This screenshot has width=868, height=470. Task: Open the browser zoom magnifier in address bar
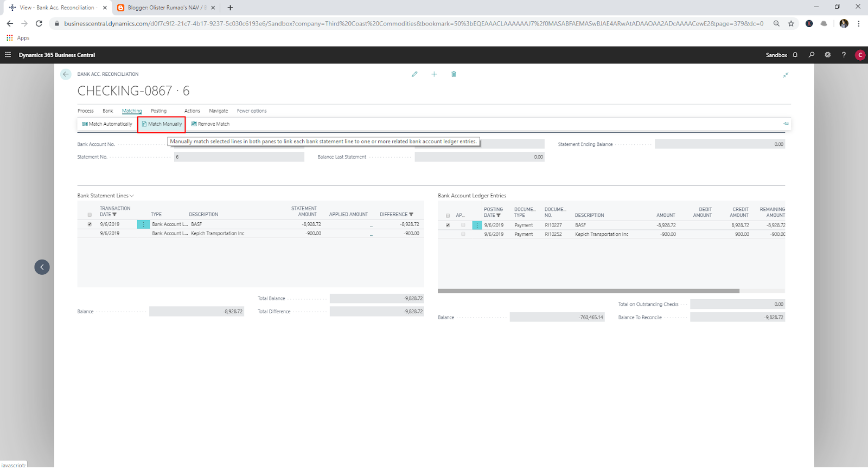coord(776,23)
